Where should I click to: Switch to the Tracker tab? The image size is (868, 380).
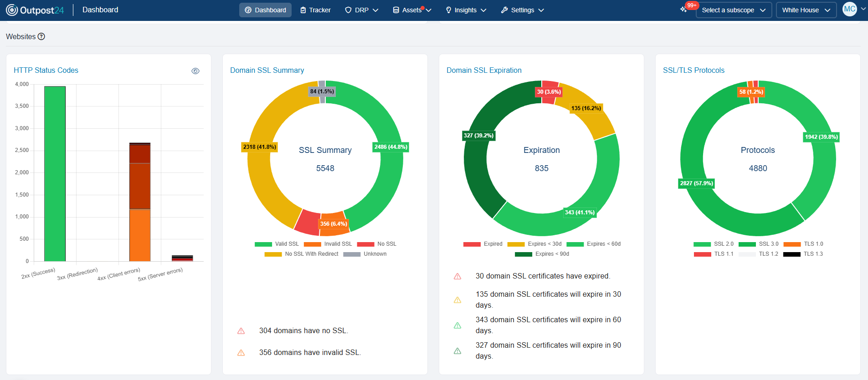point(315,10)
